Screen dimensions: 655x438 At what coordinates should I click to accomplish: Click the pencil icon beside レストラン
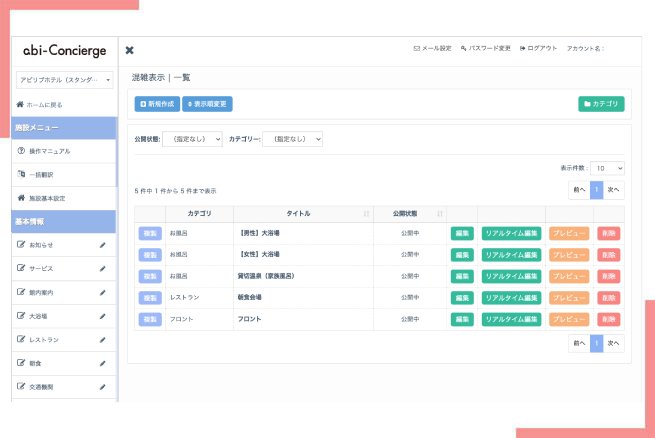pos(103,339)
